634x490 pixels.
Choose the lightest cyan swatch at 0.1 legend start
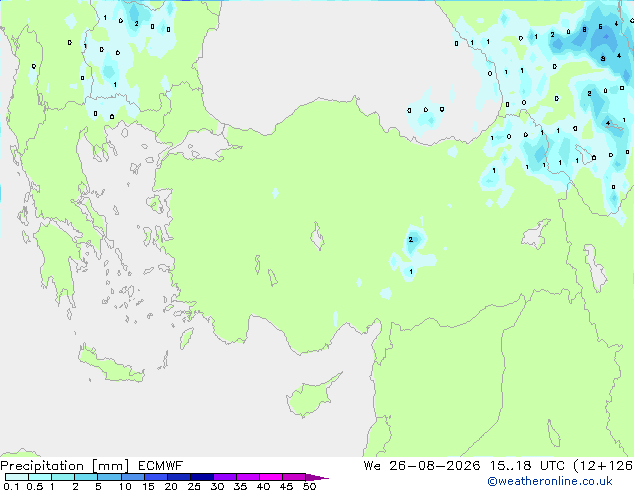pyautogui.click(x=17, y=477)
